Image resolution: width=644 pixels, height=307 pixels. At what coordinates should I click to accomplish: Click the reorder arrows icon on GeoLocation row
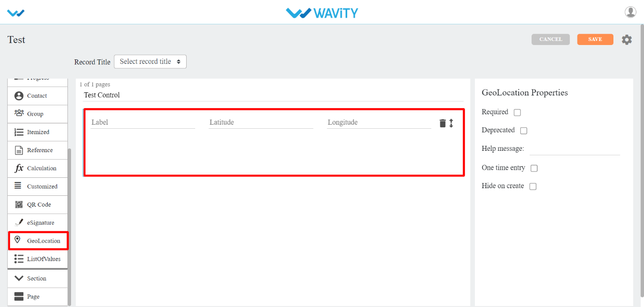coord(451,123)
